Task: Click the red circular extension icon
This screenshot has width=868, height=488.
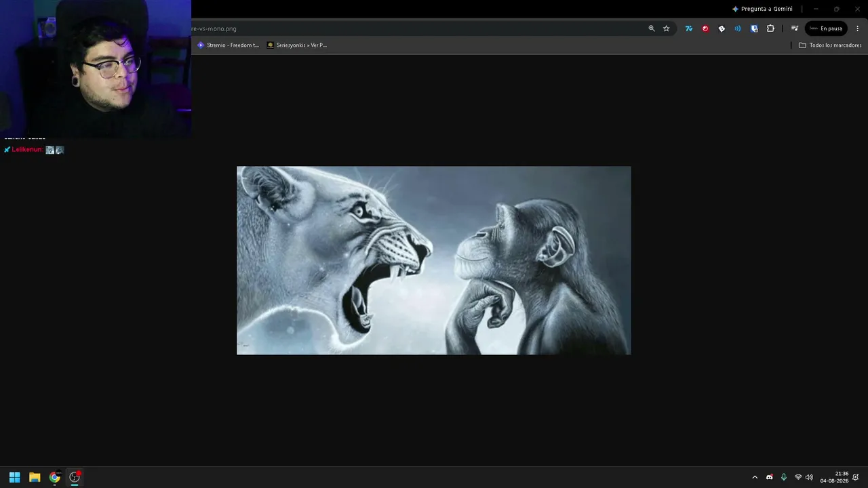Action: 705,28
